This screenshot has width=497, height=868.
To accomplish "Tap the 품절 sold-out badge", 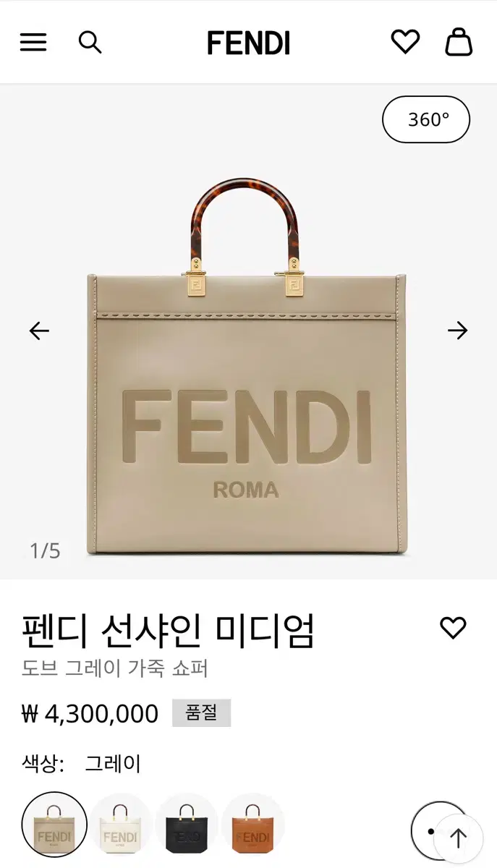I will (201, 712).
